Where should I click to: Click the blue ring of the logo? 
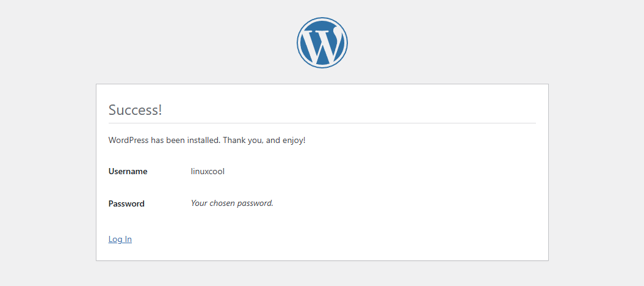click(x=299, y=43)
